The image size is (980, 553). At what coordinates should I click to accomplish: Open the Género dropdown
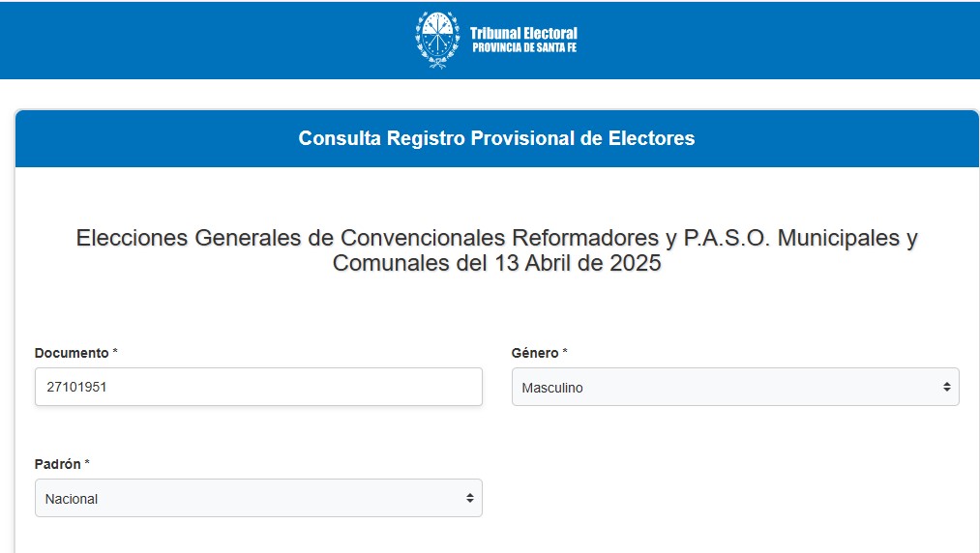[x=734, y=387]
